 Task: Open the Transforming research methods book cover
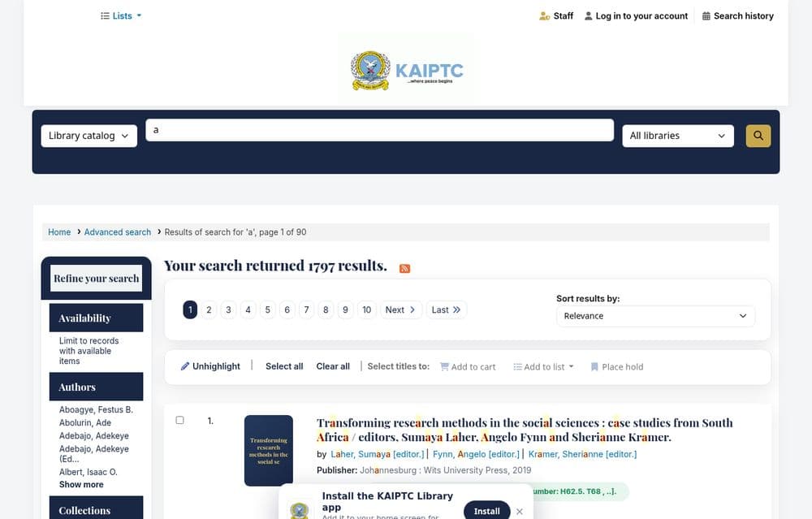[269, 451]
